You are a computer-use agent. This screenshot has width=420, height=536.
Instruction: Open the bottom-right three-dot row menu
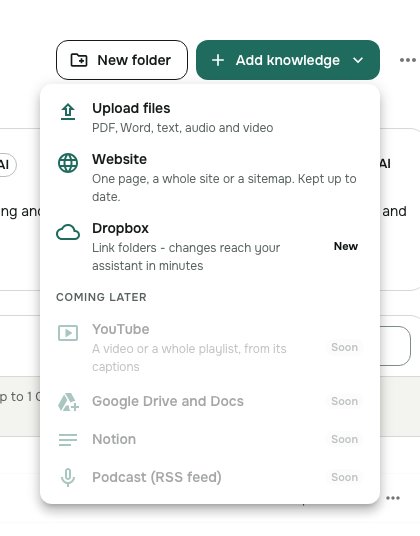tap(393, 498)
